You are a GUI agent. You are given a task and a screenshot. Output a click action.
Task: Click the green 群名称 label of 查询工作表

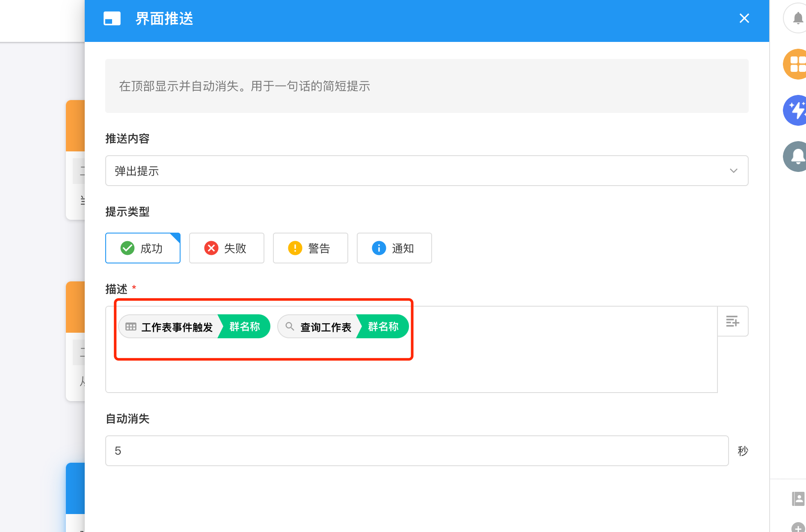click(x=383, y=327)
